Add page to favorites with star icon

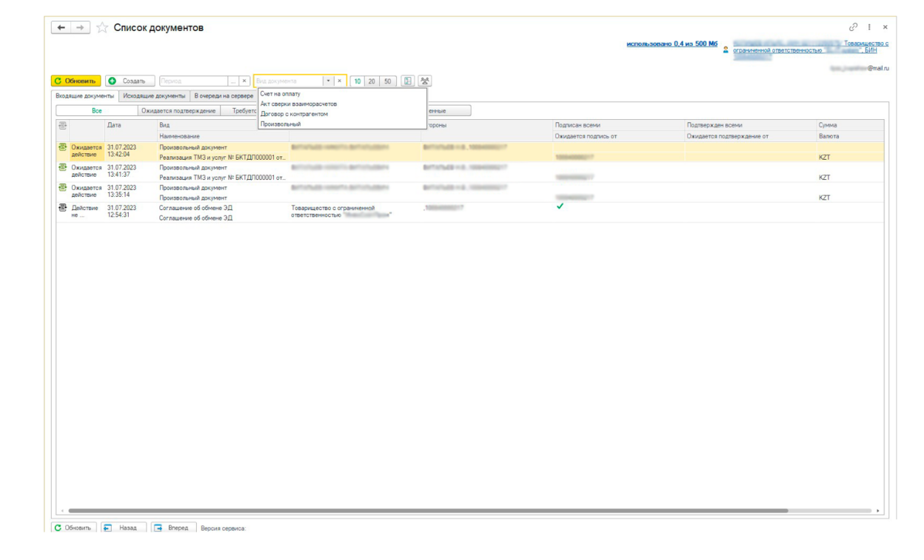coord(102,27)
